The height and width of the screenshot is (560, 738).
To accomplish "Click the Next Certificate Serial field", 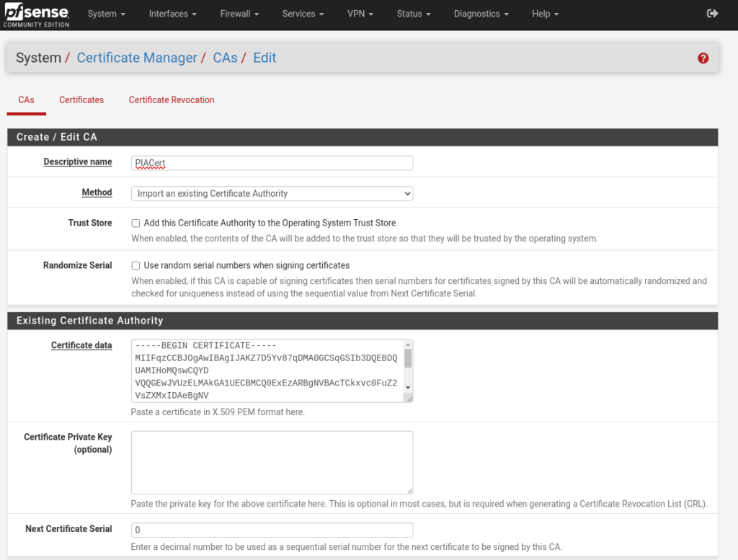I will pyautogui.click(x=272, y=530).
